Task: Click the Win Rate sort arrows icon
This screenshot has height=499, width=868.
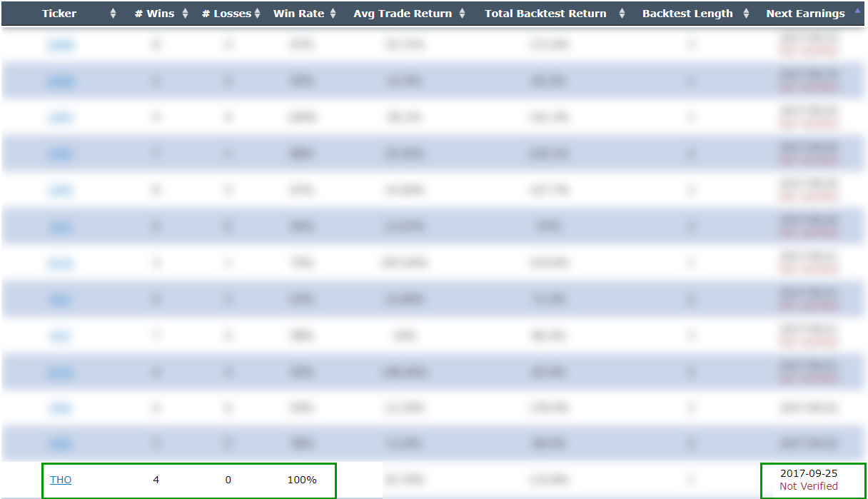Action: [x=333, y=14]
